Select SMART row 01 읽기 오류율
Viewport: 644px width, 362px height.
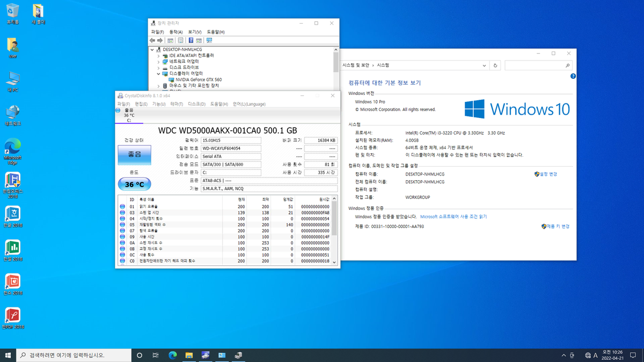224,206
